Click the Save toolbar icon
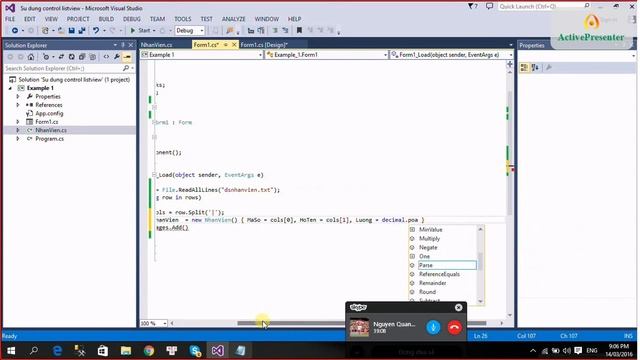The width and height of the screenshot is (640, 360). (71, 31)
